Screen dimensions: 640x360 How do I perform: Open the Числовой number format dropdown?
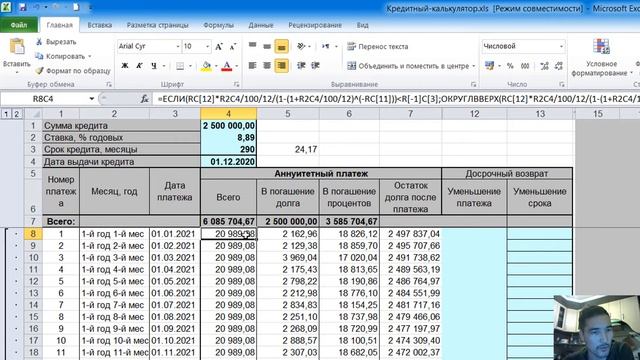(x=562, y=47)
